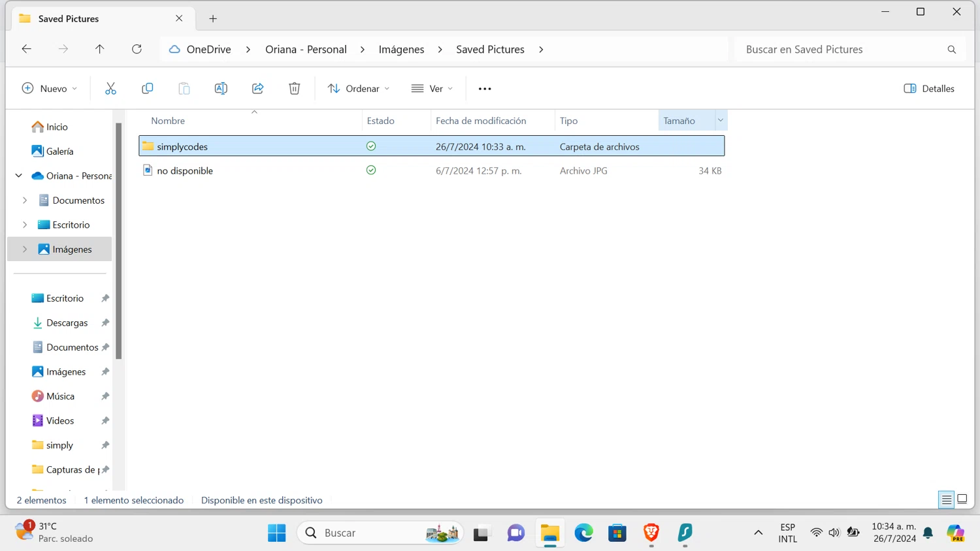The height and width of the screenshot is (551, 980).
Task: Toggle the Detalles details pane
Action: [x=928, y=89]
